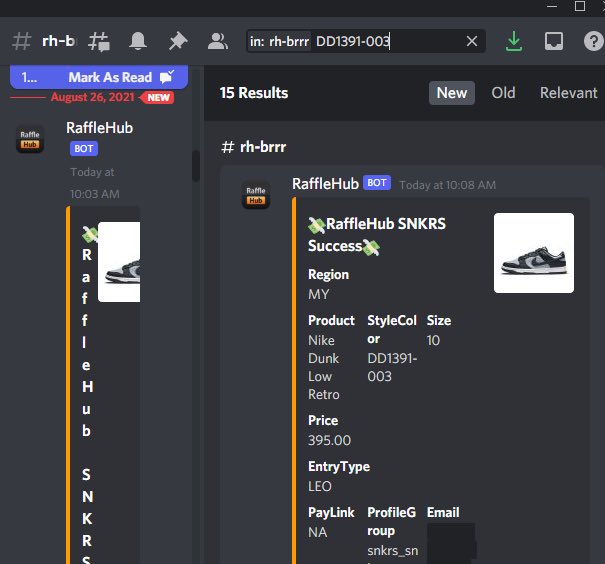The width and height of the screenshot is (605, 564).
Task: Sort search results by Old
Action: 503,93
